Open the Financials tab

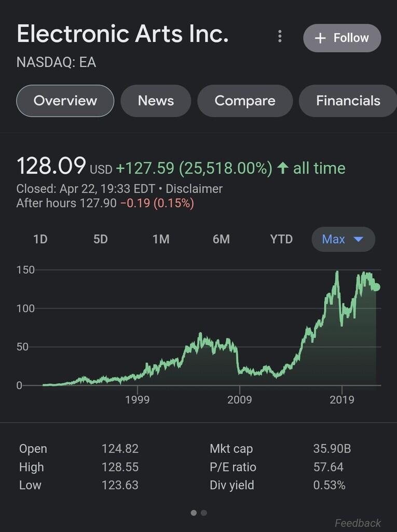[x=348, y=101]
